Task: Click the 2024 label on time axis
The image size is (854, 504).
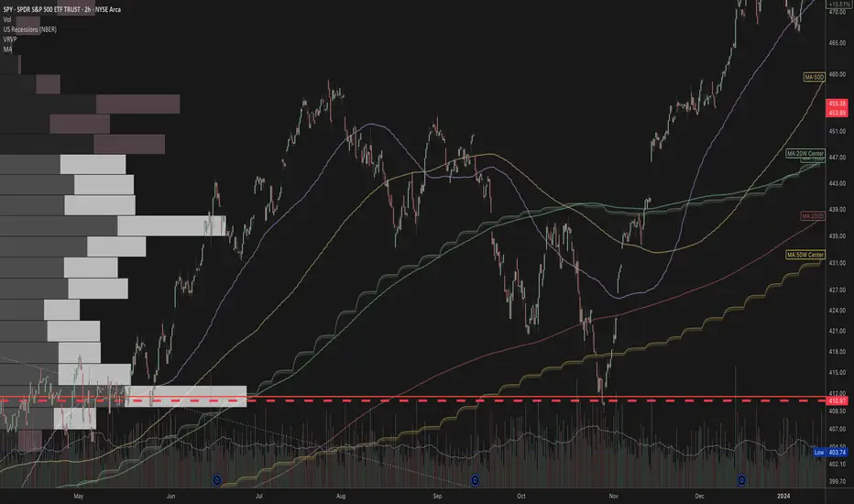Action: [x=783, y=496]
